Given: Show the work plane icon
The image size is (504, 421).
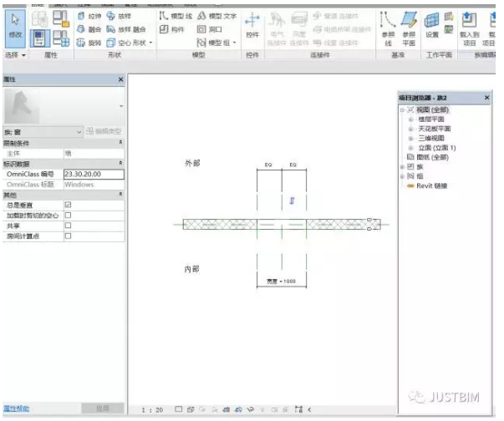Looking at the screenshot, I should click(449, 16).
